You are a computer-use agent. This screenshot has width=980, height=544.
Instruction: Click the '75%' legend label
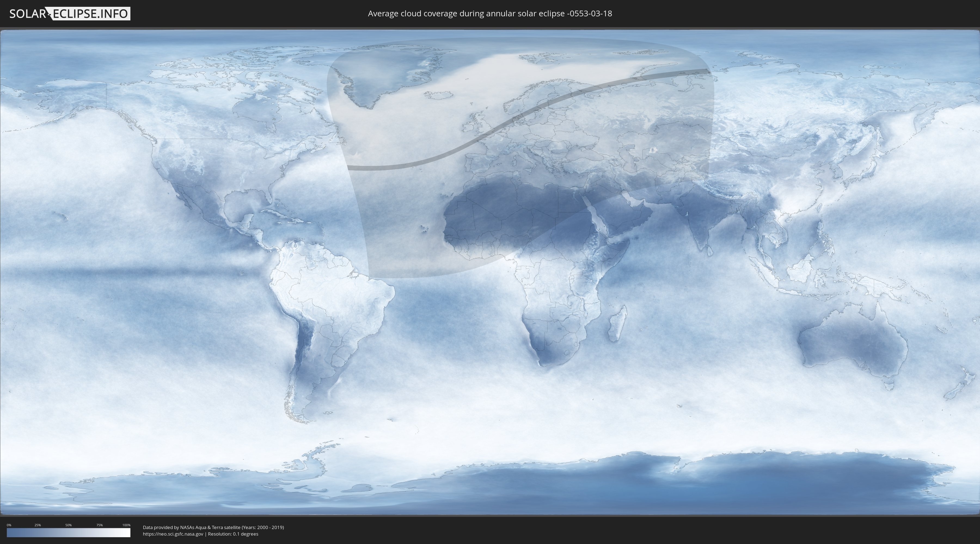tap(99, 525)
